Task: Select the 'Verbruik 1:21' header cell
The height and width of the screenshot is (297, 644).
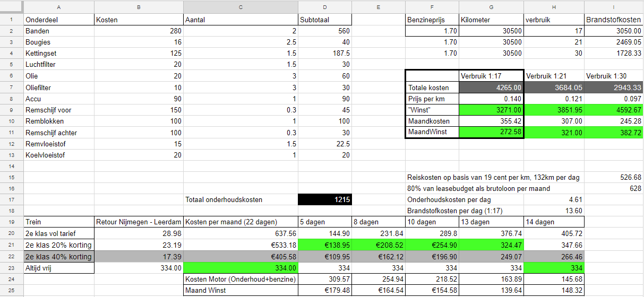Action: click(x=554, y=76)
